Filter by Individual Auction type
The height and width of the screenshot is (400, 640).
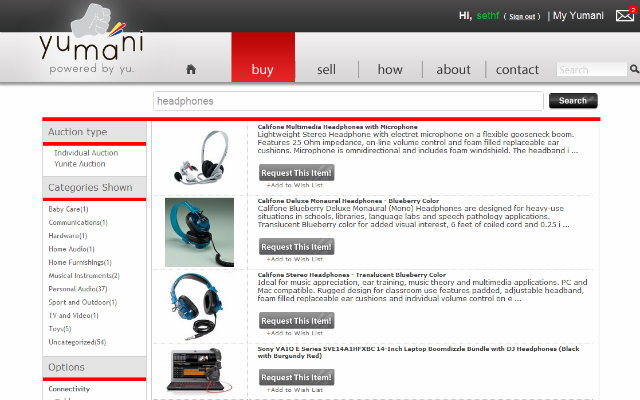click(x=85, y=153)
